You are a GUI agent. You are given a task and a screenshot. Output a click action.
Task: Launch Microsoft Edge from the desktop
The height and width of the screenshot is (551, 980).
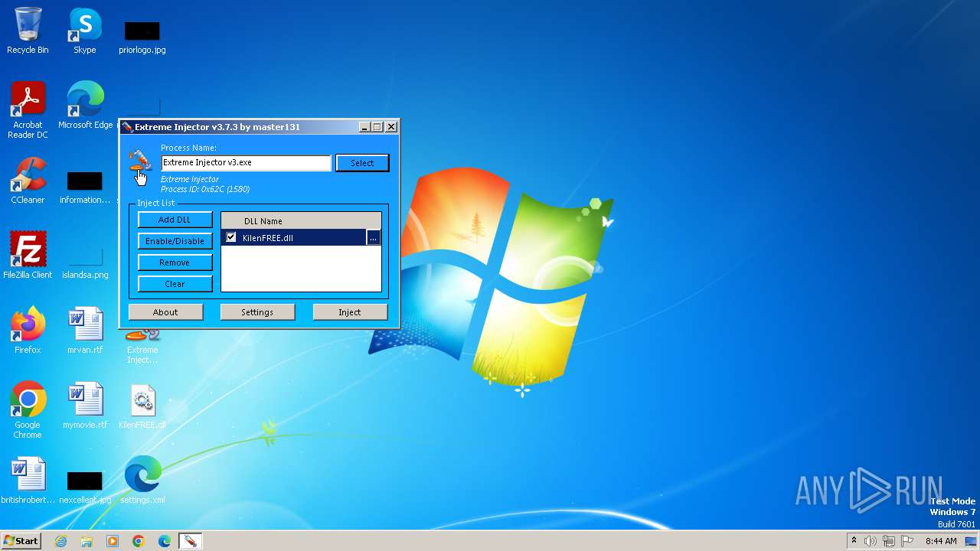85,106
